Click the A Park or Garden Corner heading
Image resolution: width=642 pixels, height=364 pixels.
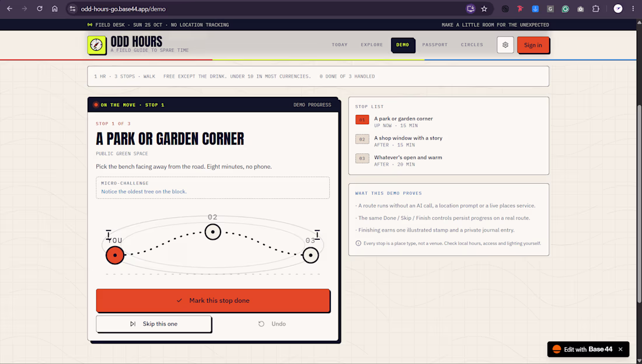170,139
